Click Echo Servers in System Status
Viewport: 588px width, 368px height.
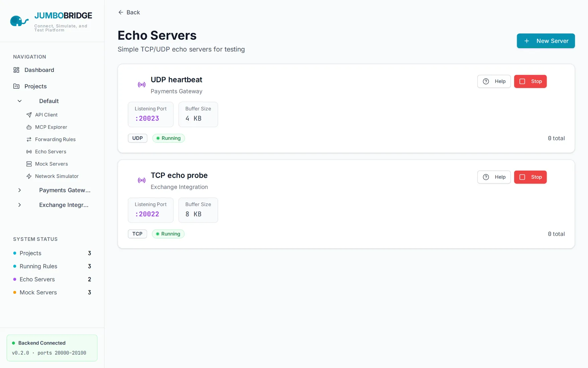(x=52, y=279)
